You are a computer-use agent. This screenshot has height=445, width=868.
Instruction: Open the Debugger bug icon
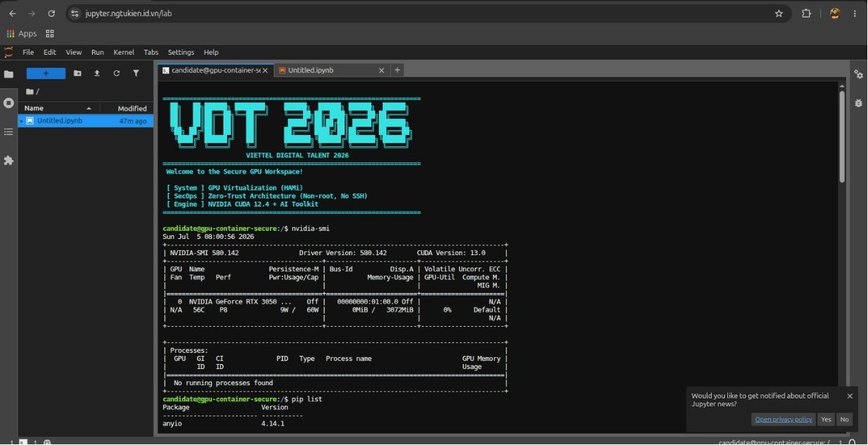pos(858,103)
